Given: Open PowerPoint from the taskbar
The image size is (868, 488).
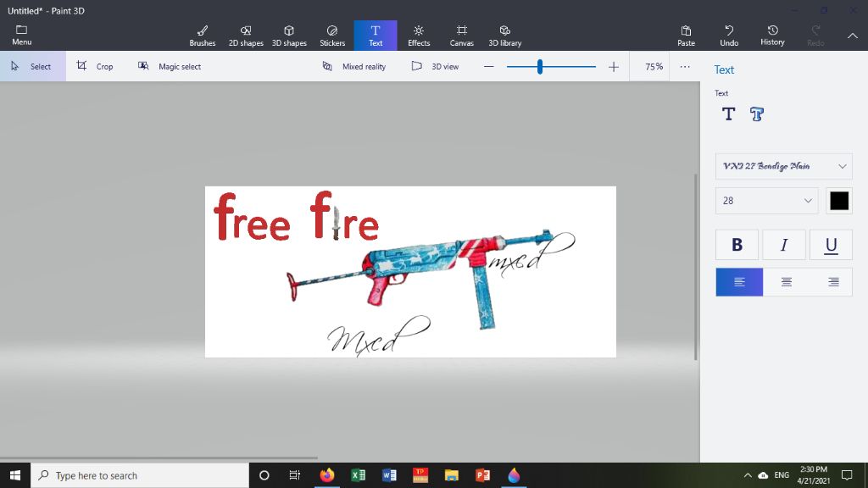Looking at the screenshot, I should tap(482, 475).
